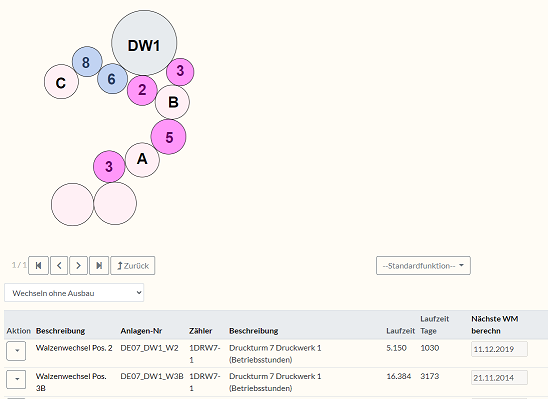The width and height of the screenshot is (548, 399).
Task: Click the date field showing 11.12.2019
Action: (499, 349)
